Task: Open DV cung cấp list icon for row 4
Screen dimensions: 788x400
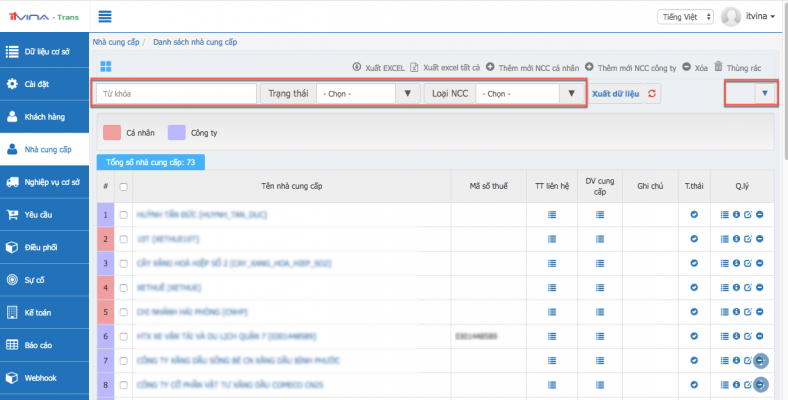Action: 599,287
